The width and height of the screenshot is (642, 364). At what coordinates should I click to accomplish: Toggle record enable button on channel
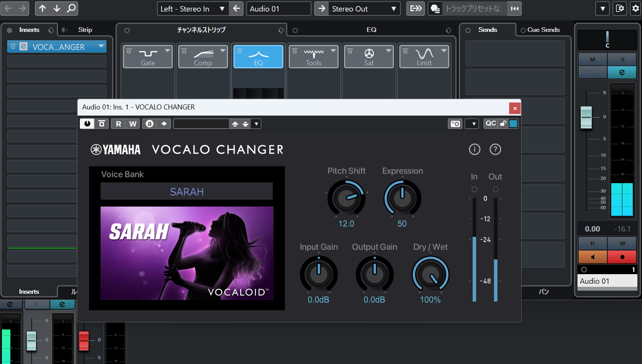pos(622,257)
